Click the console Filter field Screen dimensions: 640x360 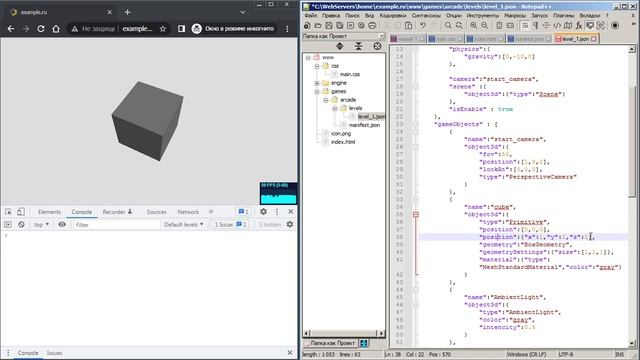click(x=116, y=225)
